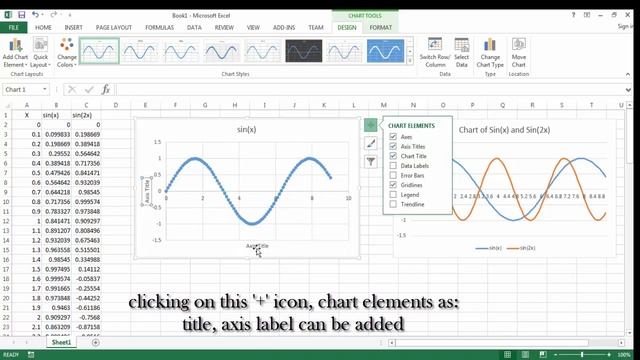This screenshot has height=360, width=640.
Task: Click the Insert Function fx icon
Action: click(106, 89)
